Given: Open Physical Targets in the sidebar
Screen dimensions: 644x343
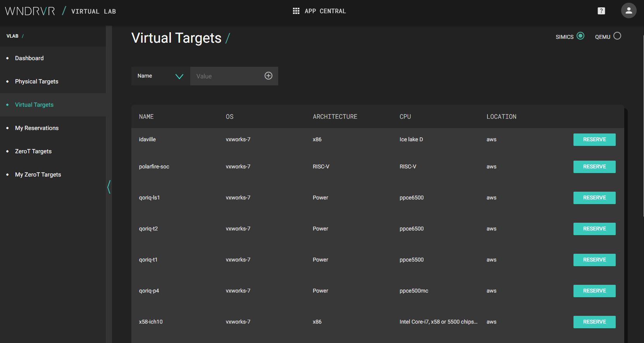Looking at the screenshot, I should pyautogui.click(x=36, y=81).
